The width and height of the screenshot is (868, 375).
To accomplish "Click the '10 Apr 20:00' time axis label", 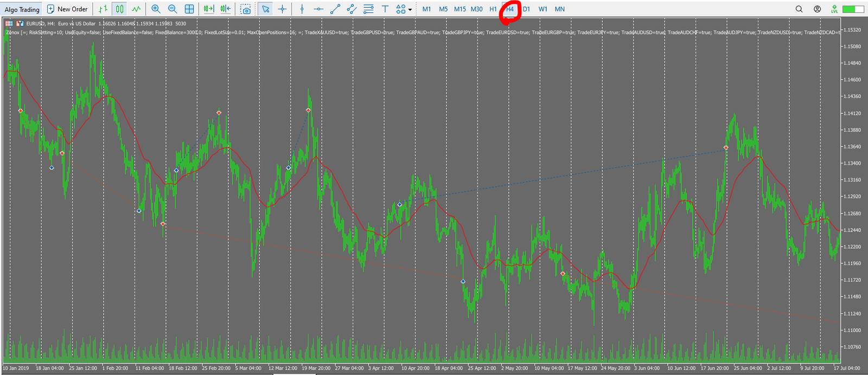I will (416, 368).
